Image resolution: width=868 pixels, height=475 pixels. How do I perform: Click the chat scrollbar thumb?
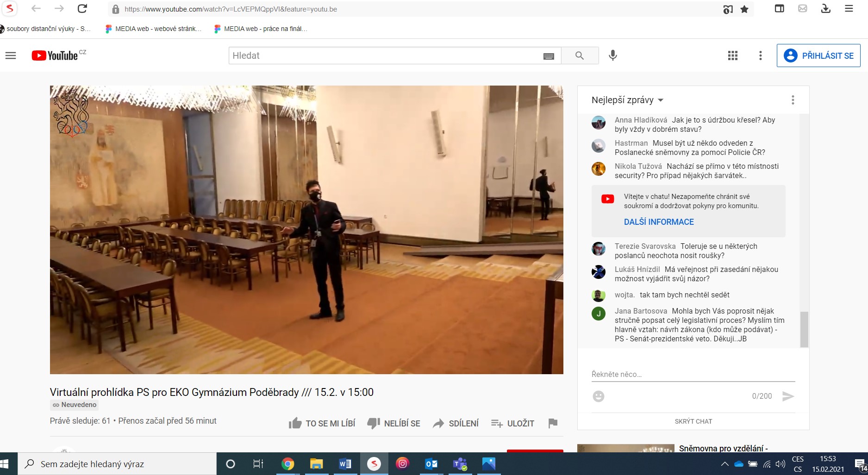tap(804, 329)
